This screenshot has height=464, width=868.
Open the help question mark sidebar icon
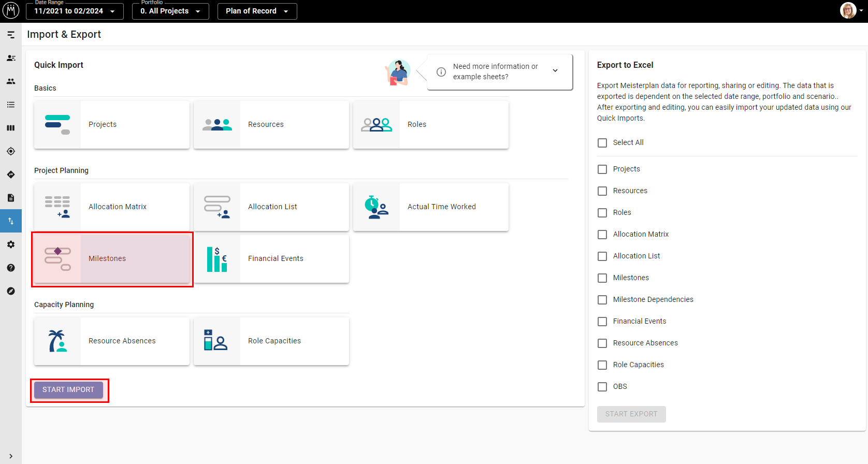coord(11,268)
